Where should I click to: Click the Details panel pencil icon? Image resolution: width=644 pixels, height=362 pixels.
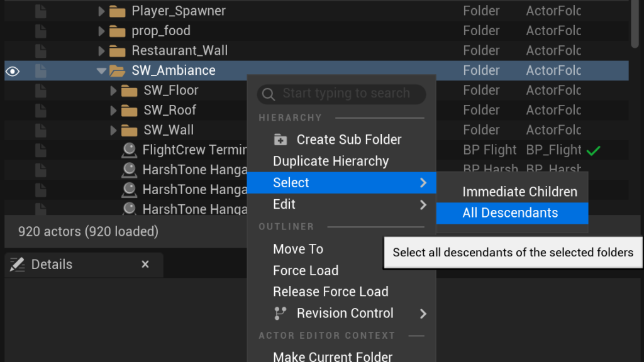[x=18, y=265]
